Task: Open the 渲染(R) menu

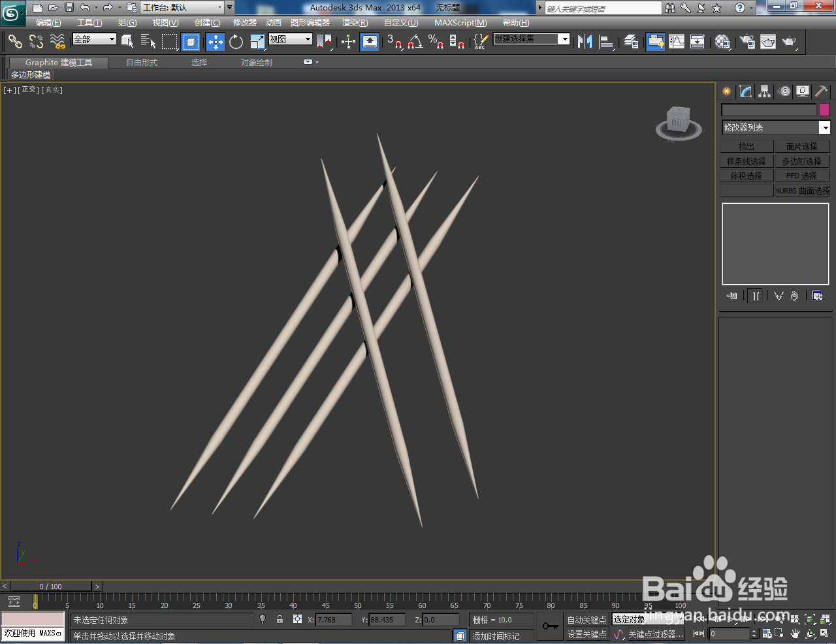Action: 355,23
